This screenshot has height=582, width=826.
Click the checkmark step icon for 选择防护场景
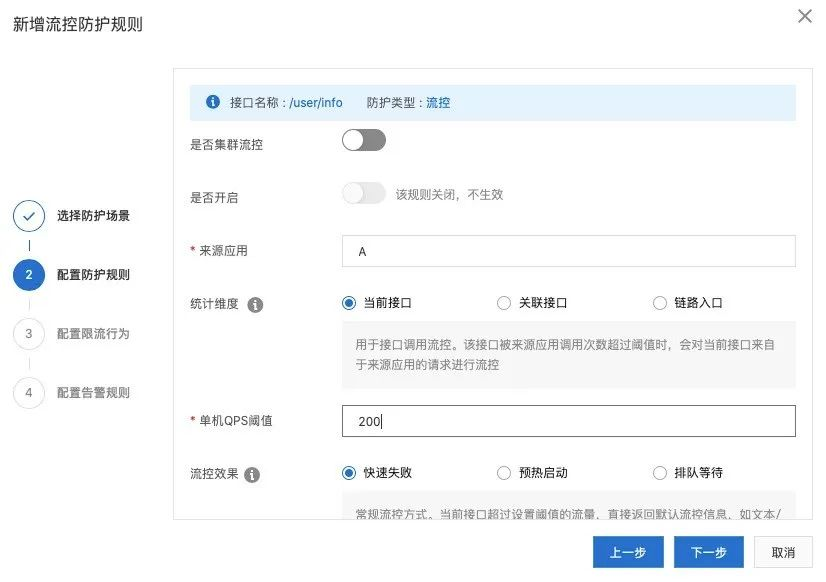coord(29,216)
